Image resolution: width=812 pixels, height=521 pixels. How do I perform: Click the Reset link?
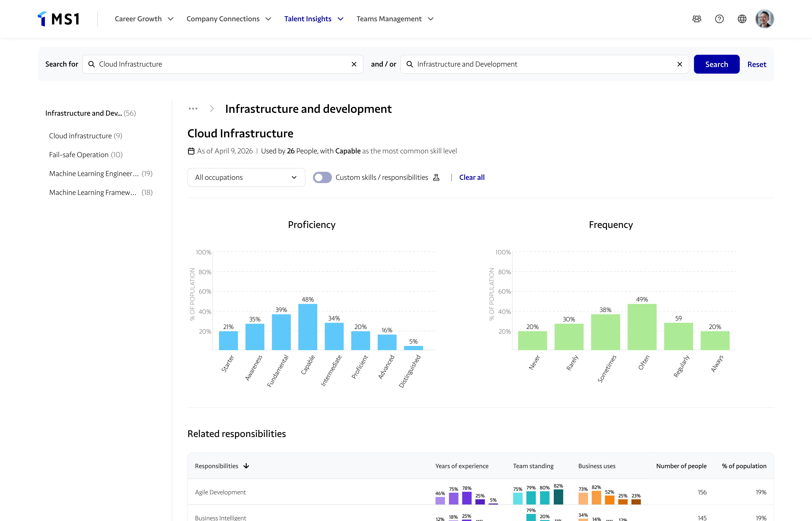757,64
